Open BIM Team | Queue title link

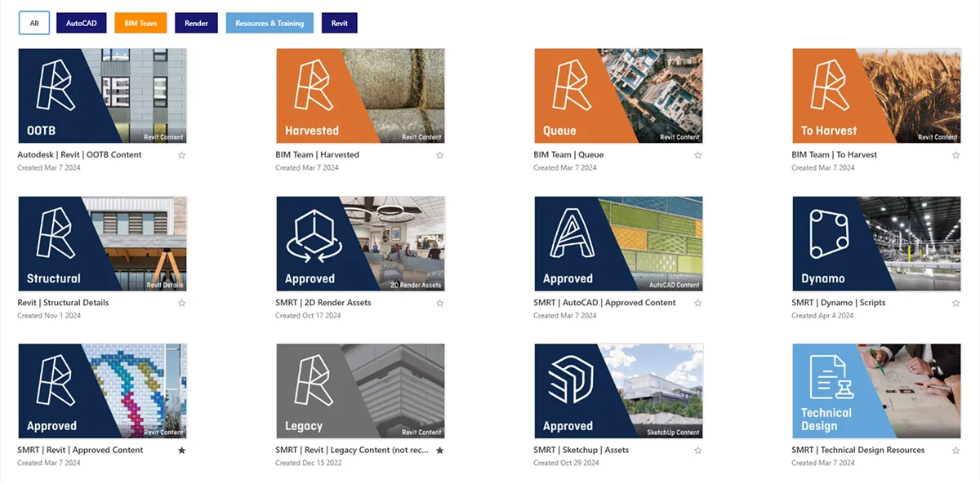click(x=568, y=155)
